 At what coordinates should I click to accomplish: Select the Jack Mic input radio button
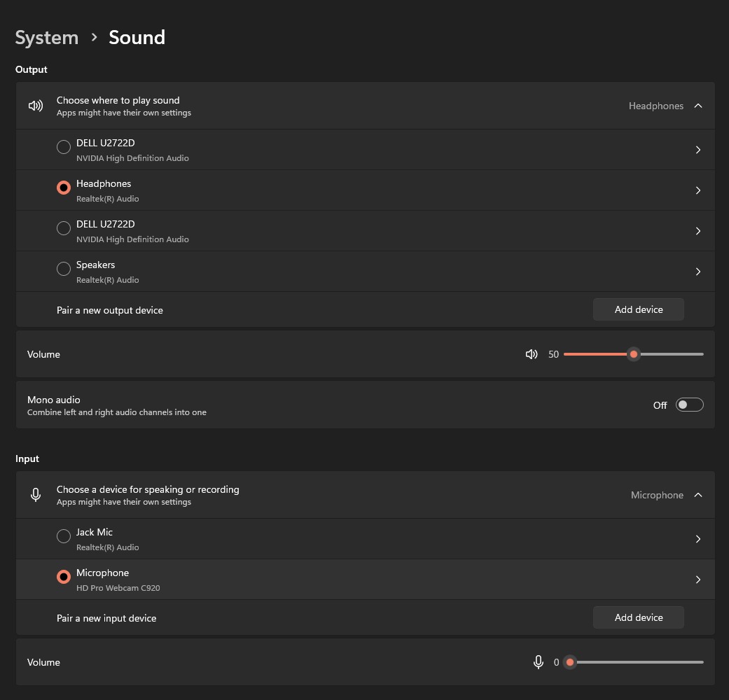tap(64, 536)
